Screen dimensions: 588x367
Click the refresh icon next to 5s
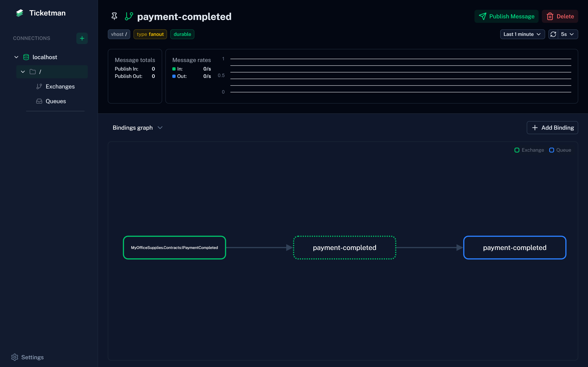click(x=553, y=34)
